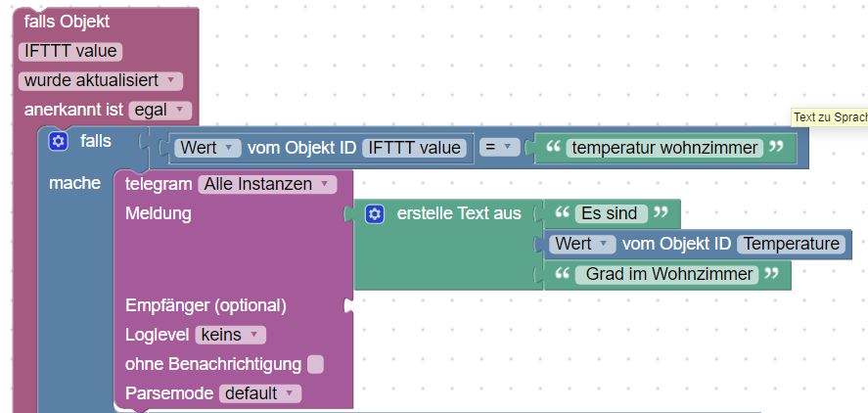The image size is (868, 413).
Task: Click gear icon on the falls block
Action: click(x=58, y=142)
